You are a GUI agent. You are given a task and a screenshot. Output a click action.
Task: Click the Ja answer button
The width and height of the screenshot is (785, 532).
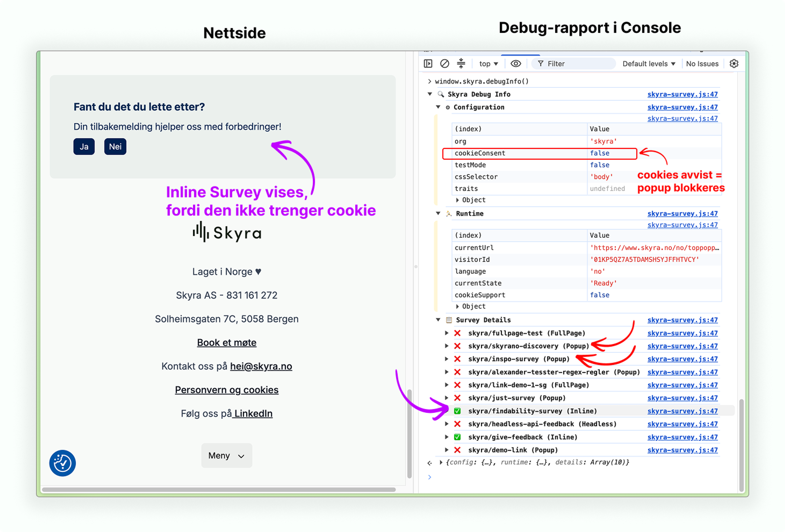(84, 147)
